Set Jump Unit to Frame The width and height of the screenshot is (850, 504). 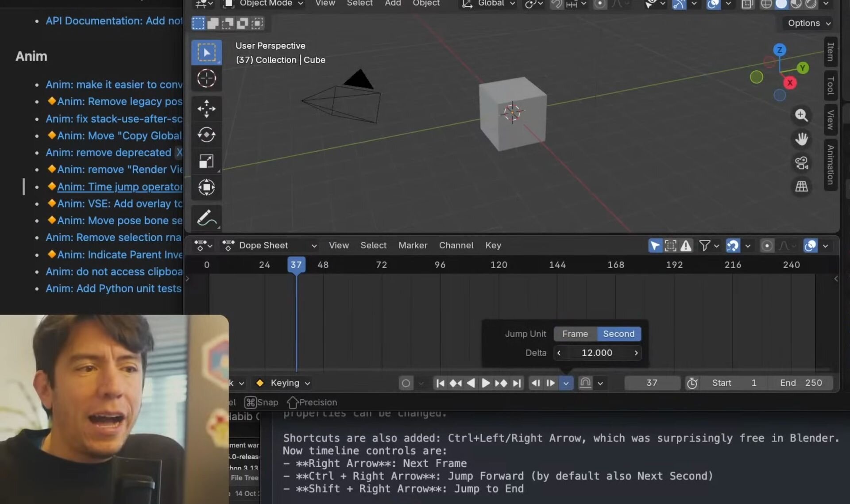tap(575, 334)
